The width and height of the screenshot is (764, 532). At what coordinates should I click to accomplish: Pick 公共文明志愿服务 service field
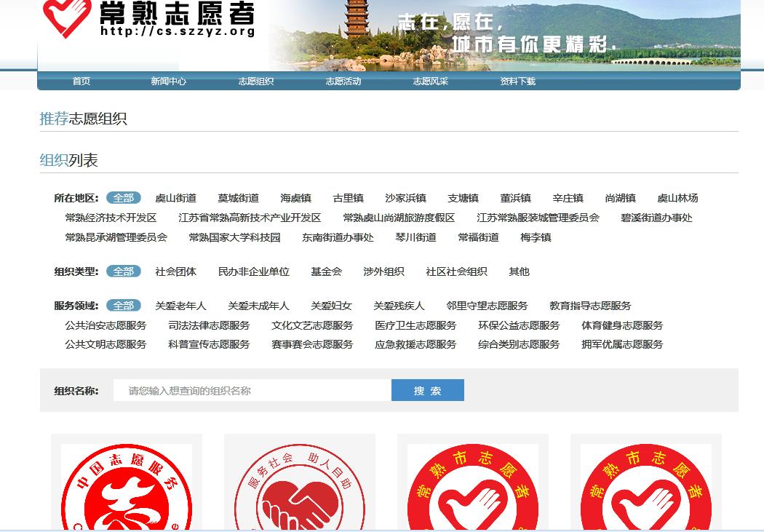coord(106,344)
